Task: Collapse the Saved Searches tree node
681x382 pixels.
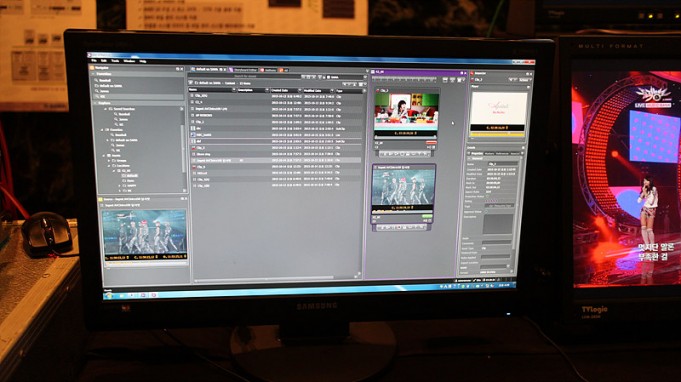Action: pyautogui.click(x=106, y=109)
